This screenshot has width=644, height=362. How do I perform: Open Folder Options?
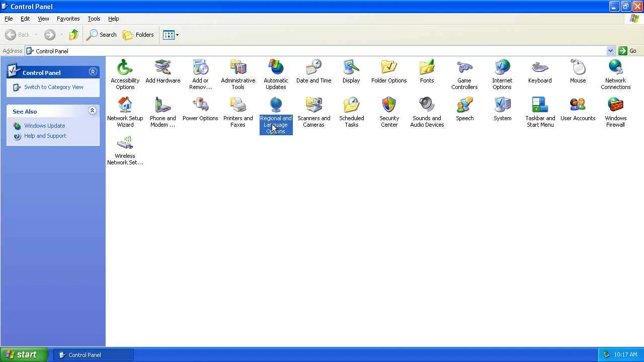point(389,71)
